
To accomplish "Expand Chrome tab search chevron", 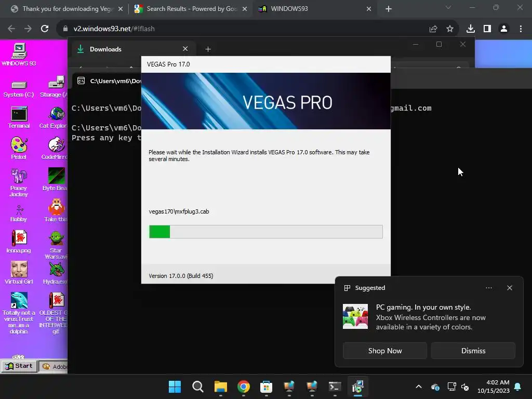I will coord(448,7).
